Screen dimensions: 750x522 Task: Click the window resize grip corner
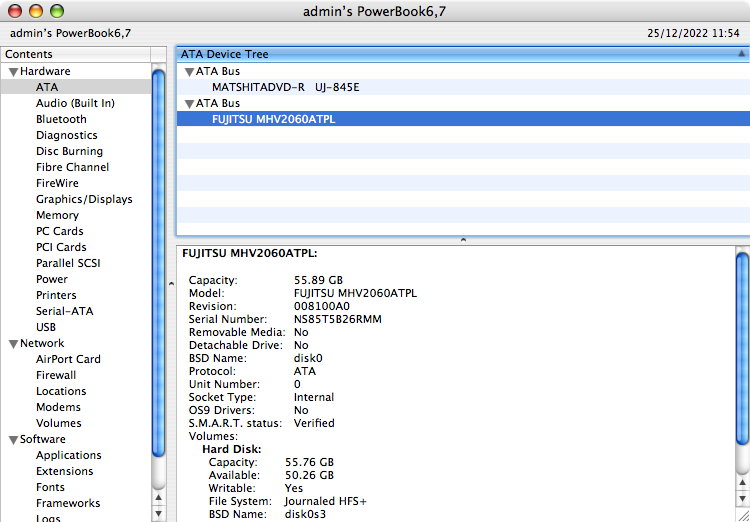click(x=743, y=515)
